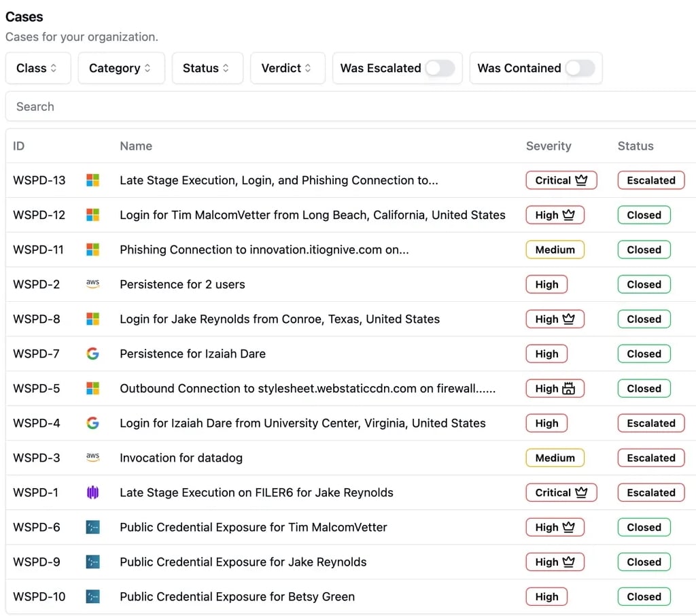The width and height of the screenshot is (696, 616).
Task: Click the Closed status badge for WSPD-12
Action: pyautogui.click(x=644, y=215)
